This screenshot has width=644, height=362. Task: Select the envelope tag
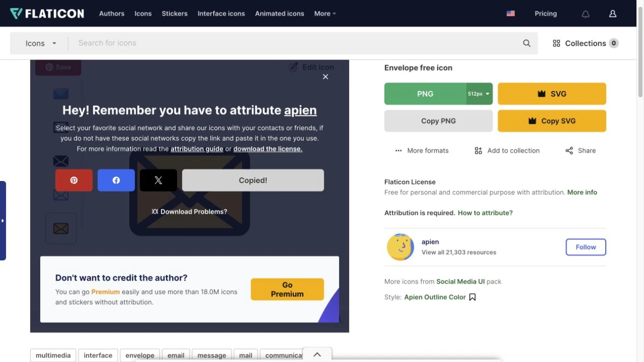point(140,355)
